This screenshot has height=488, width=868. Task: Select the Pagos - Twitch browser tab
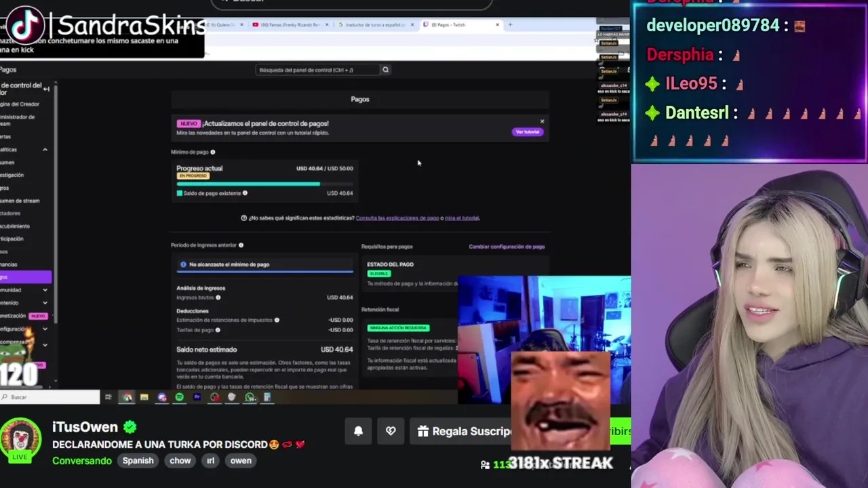pos(461,25)
